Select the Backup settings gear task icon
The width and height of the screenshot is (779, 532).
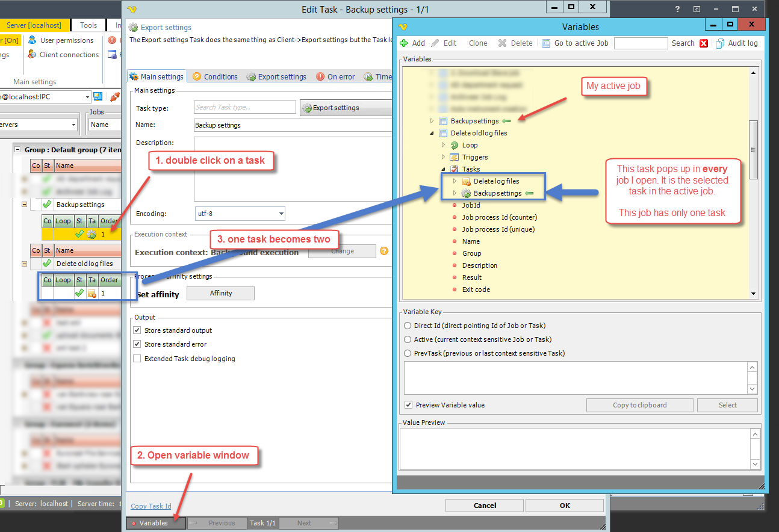(465, 193)
